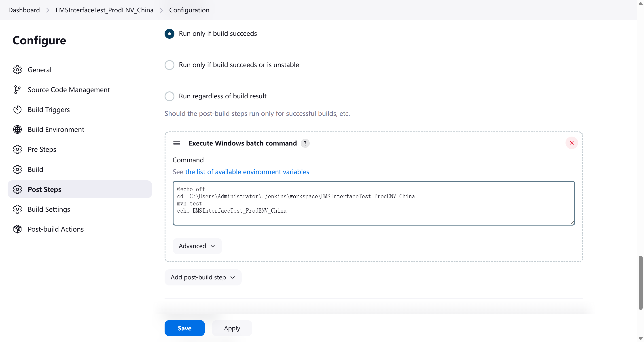Click the Build Triggers clock icon
The height and width of the screenshot is (342, 644).
(x=17, y=110)
